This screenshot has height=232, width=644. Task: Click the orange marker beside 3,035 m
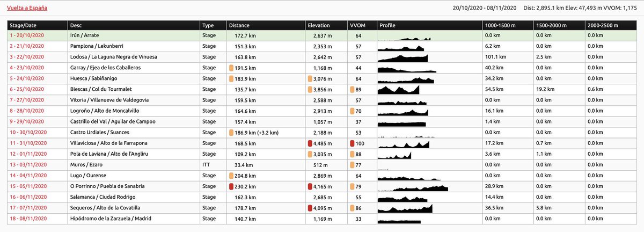coord(310,154)
